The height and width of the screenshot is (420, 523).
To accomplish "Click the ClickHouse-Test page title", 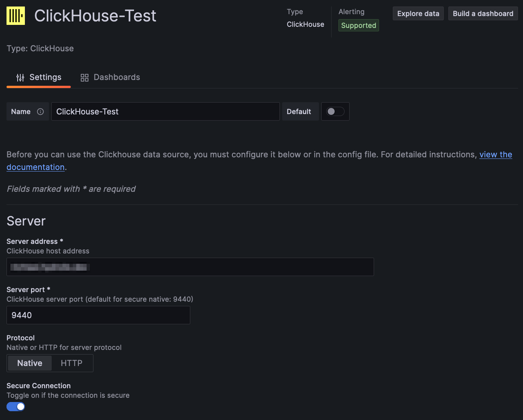I will pos(95,16).
